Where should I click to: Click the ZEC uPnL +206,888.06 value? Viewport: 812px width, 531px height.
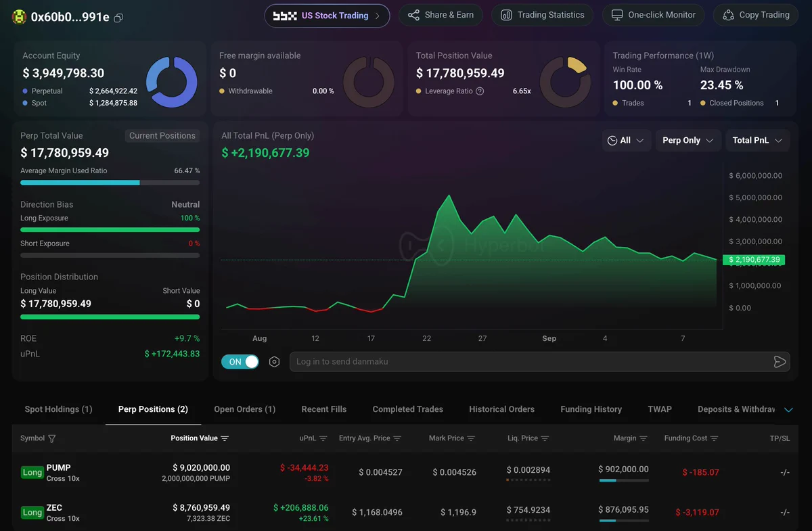301,507
